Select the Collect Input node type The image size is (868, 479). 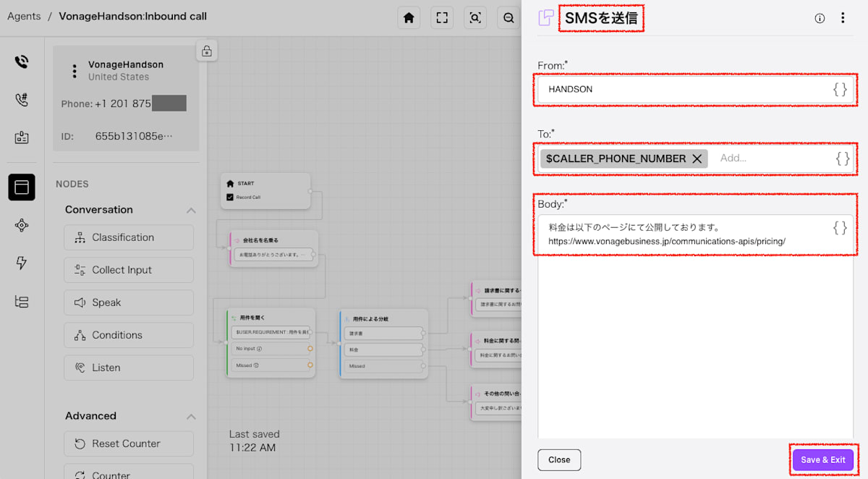click(129, 270)
